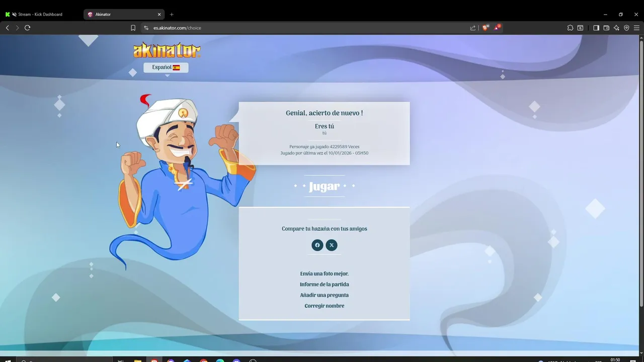644x362 pixels.
Task: Click 'Compare tu hazaña con tus amigos' text
Action: [325, 229]
